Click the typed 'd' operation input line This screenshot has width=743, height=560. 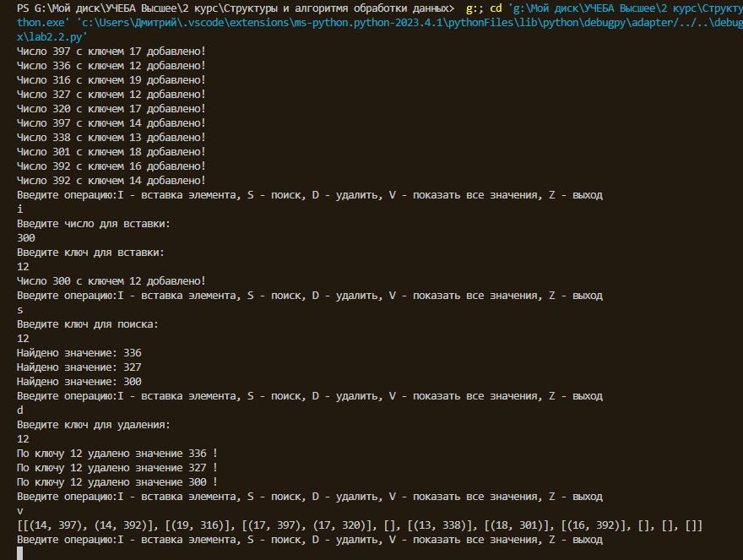pyautogui.click(x=20, y=410)
